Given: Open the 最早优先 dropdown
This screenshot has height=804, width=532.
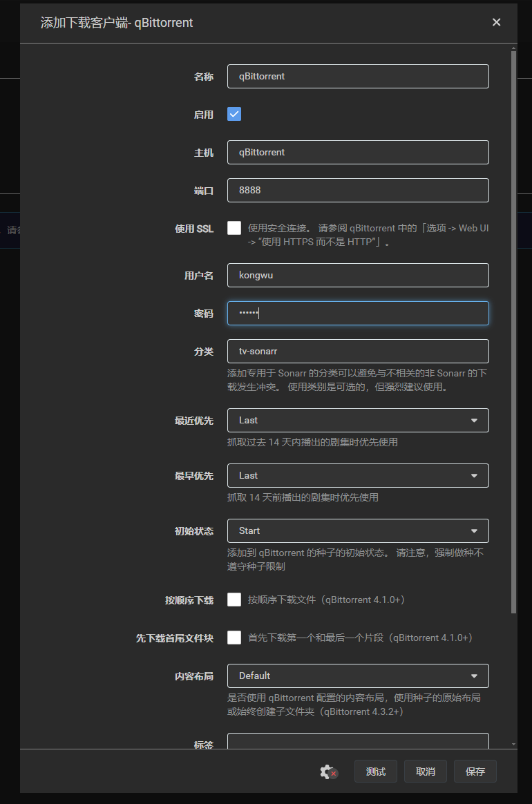Looking at the screenshot, I should [x=358, y=475].
